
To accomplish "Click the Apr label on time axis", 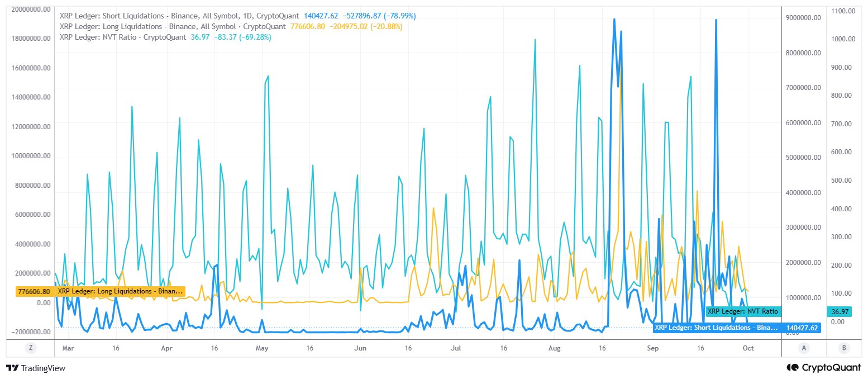I will click(x=167, y=348).
